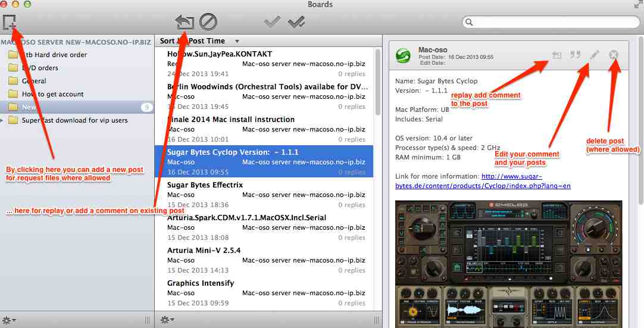Click the circle-slash delete icon in toolbar

click(x=208, y=22)
